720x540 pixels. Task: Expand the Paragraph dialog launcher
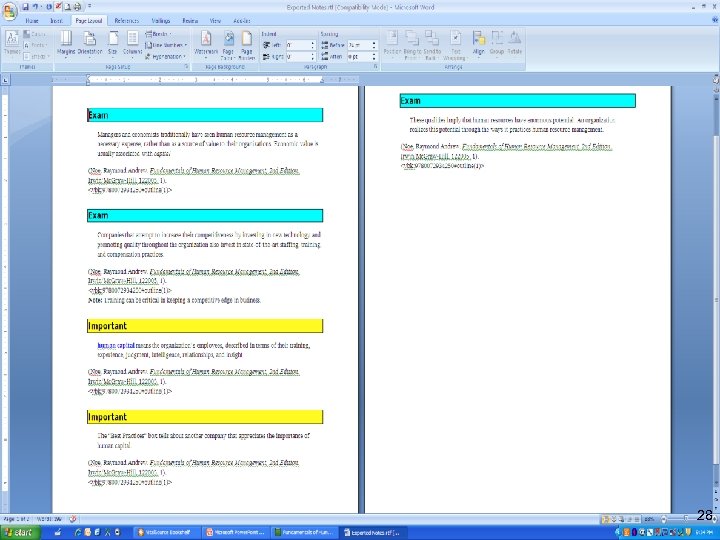coord(376,67)
